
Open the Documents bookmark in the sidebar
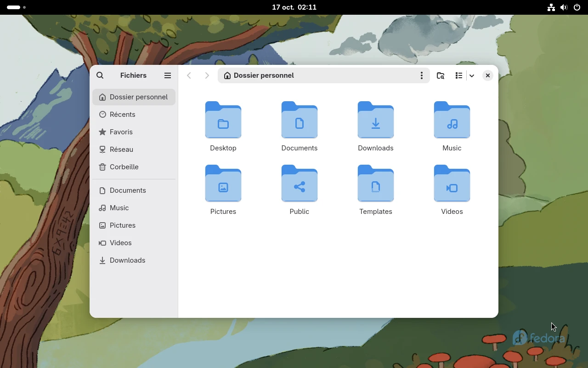click(134, 190)
